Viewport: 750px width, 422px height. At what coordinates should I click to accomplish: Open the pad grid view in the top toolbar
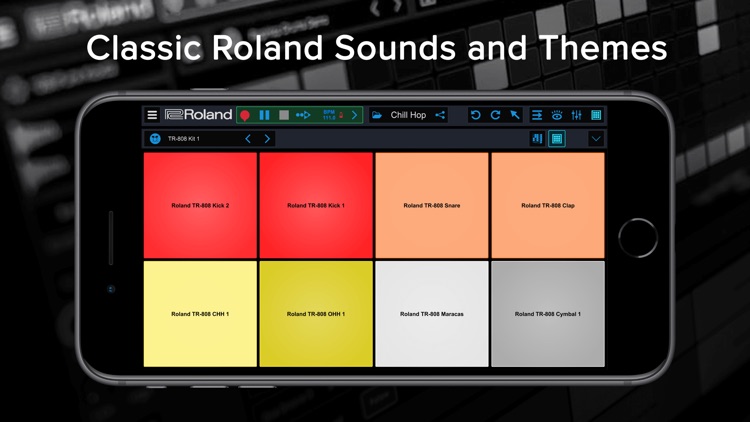coord(596,115)
